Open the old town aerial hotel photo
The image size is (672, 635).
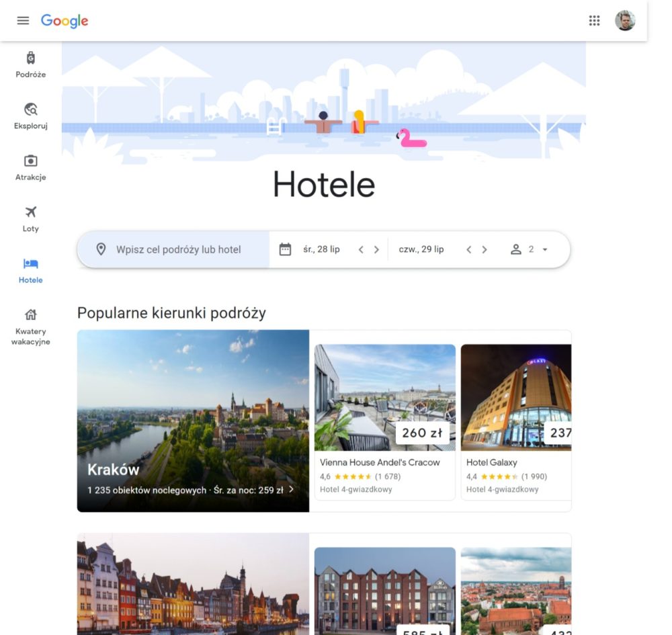pyautogui.click(x=516, y=591)
